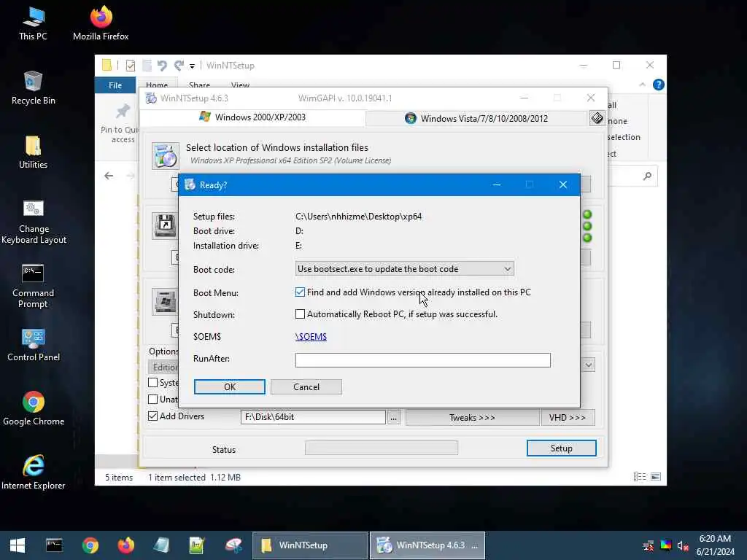The width and height of the screenshot is (747, 560).
Task: Select Windows 2000/XP/2003 tab
Action: 252,117
